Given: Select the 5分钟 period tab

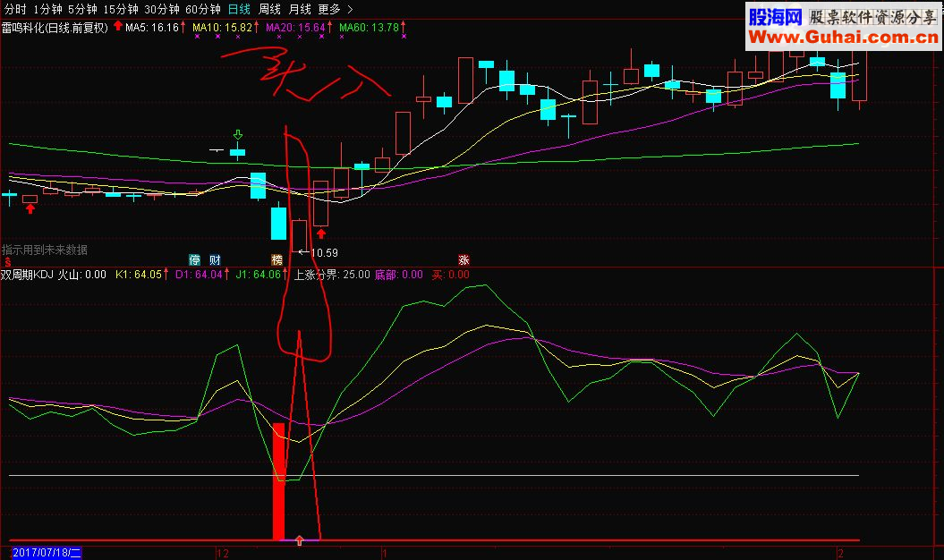Looking at the screenshot, I should point(82,9).
